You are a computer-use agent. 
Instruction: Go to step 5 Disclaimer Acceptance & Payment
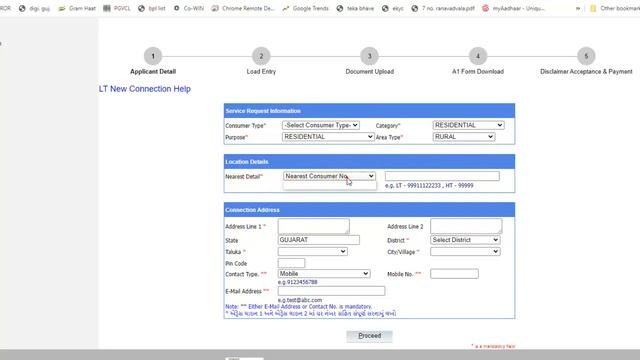[x=586, y=56]
